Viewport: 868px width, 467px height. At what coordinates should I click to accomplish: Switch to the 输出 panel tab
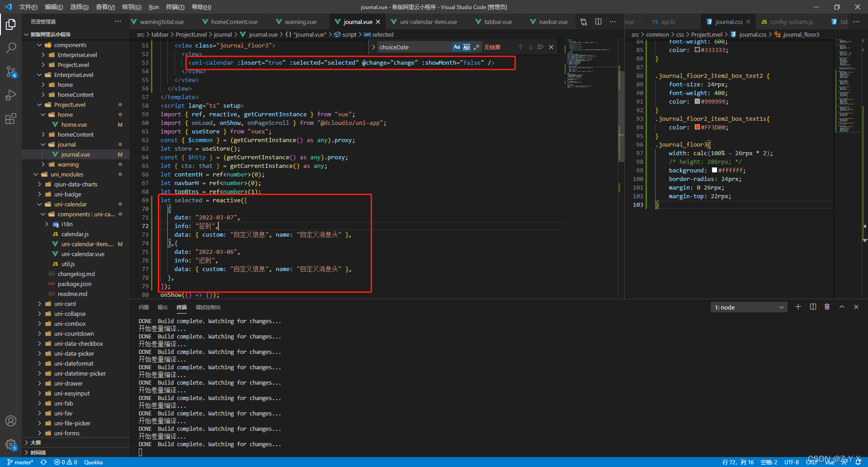coord(163,307)
